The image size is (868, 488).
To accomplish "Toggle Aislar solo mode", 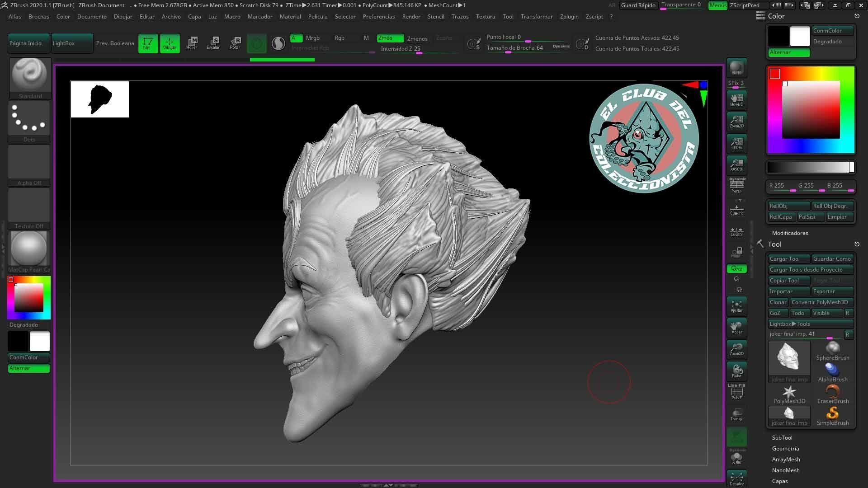I will [736, 458].
